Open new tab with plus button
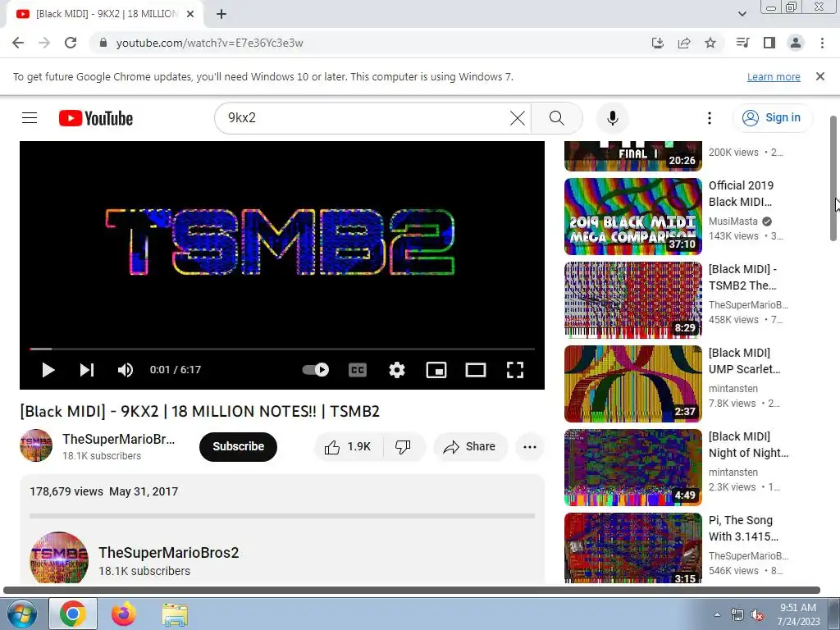The height and width of the screenshot is (630, 840). pyautogui.click(x=221, y=14)
